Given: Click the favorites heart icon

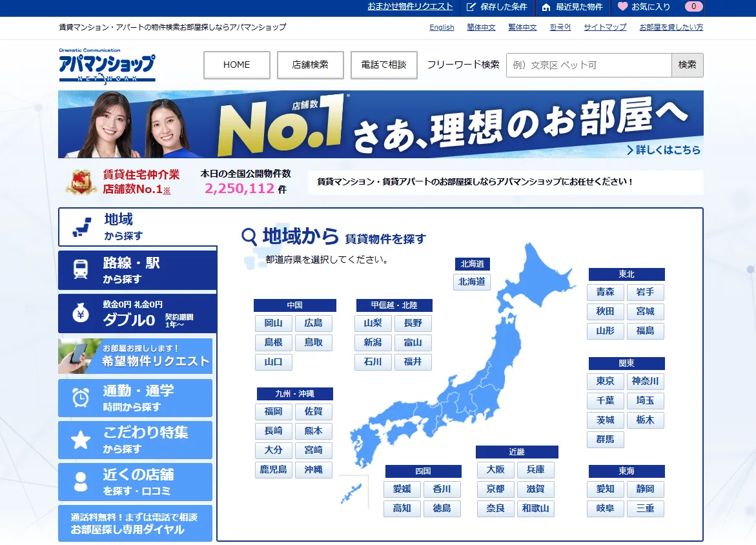Looking at the screenshot, I should pyautogui.click(x=622, y=6).
